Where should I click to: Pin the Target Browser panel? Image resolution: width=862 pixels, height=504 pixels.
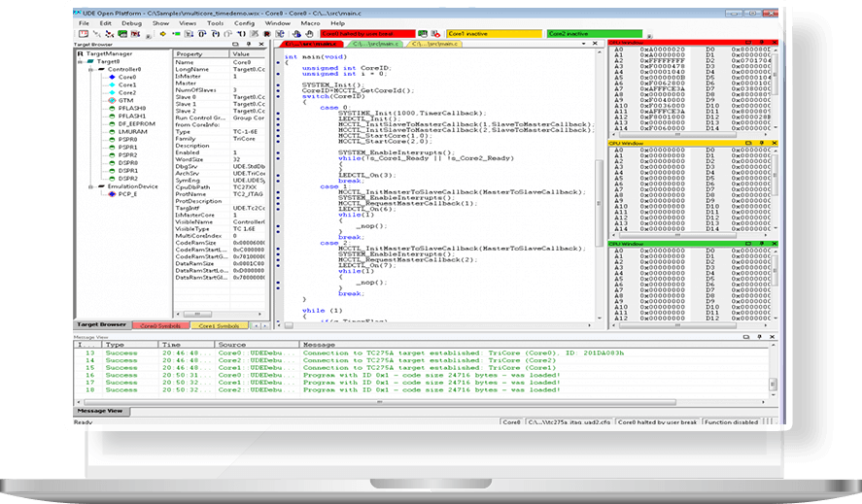pyautogui.click(x=249, y=45)
